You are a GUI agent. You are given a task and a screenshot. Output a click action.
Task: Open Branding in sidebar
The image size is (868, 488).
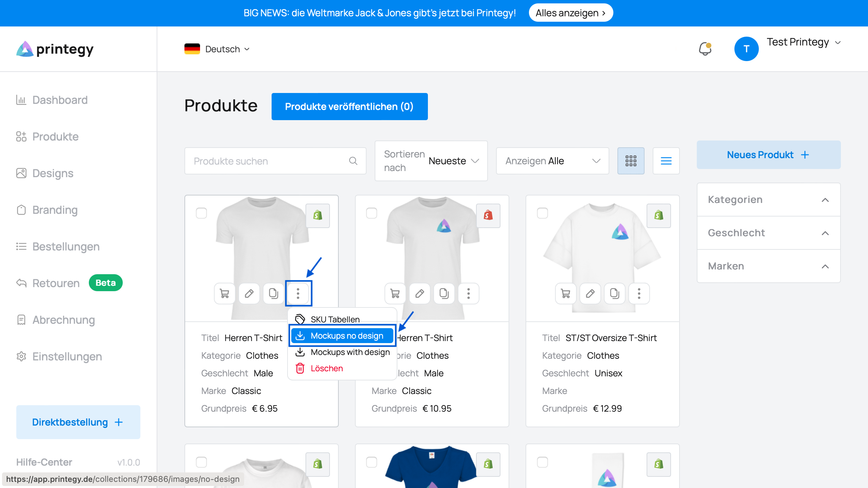[x=47, y=210]
